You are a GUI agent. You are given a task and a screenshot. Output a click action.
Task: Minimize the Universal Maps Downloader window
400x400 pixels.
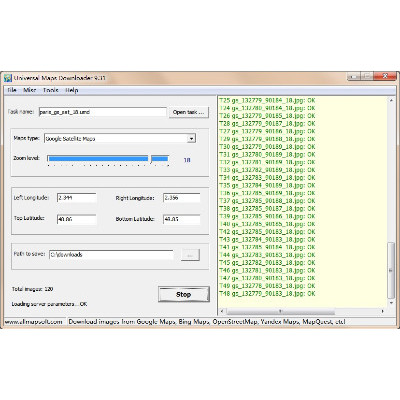(x=354, y=77)
